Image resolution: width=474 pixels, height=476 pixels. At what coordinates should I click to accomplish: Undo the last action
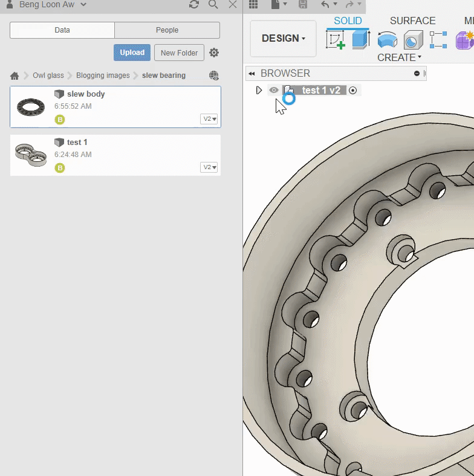point(325,4)
